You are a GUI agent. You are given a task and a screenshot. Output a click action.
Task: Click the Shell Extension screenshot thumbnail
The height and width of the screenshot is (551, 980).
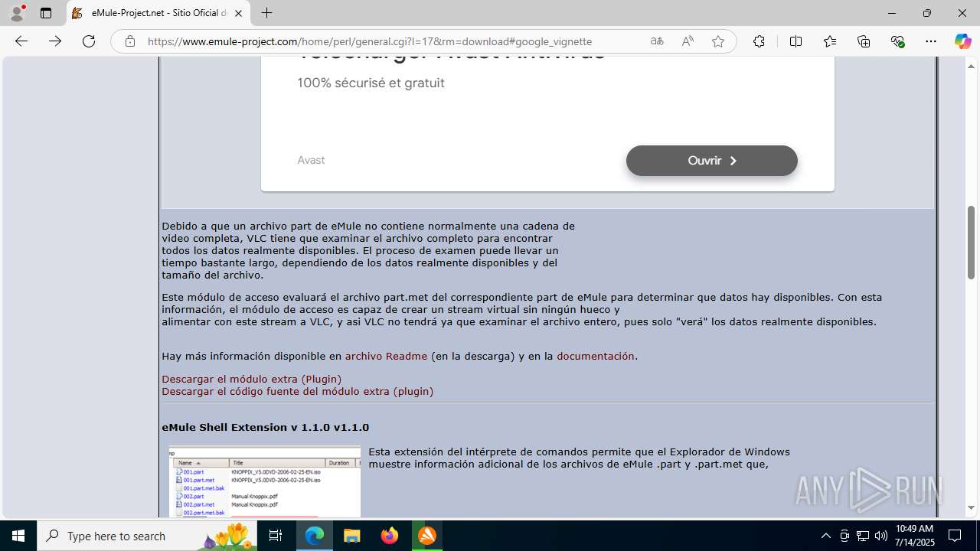[265, 481]
